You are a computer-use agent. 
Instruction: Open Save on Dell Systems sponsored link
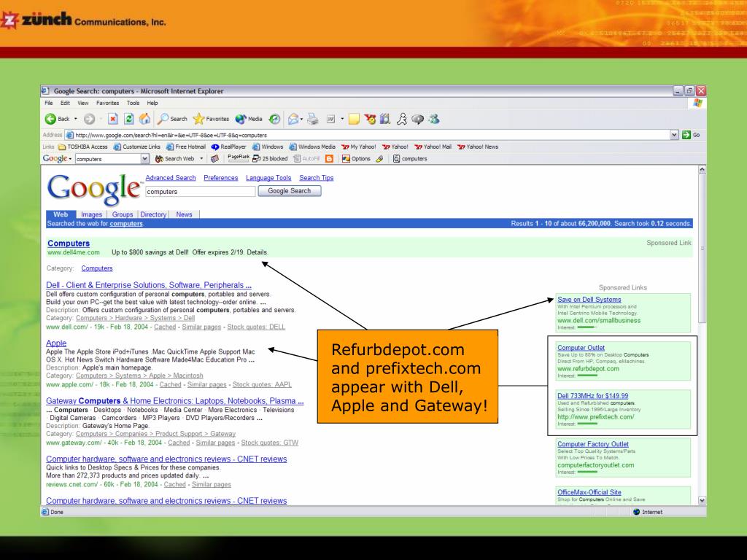(589, 300)
